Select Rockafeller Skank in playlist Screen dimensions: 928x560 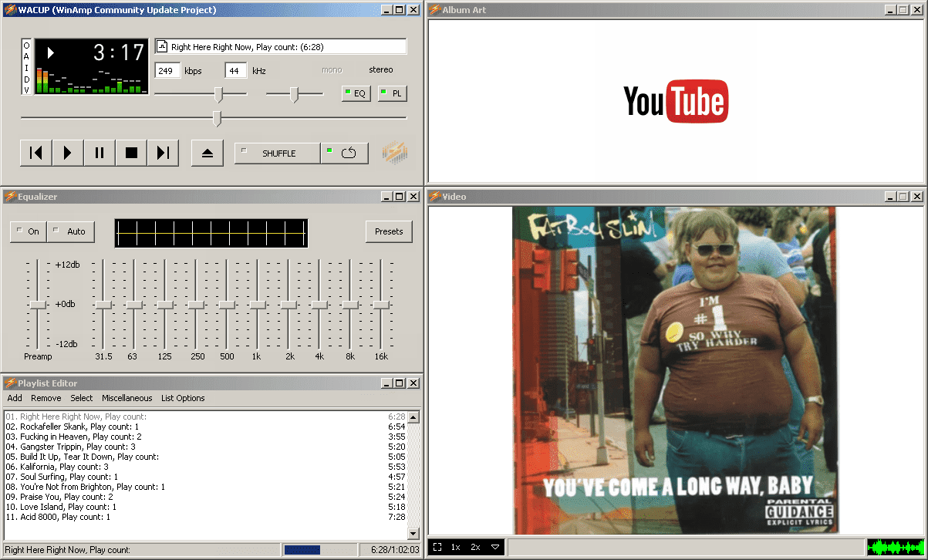(x=205, y=427)
